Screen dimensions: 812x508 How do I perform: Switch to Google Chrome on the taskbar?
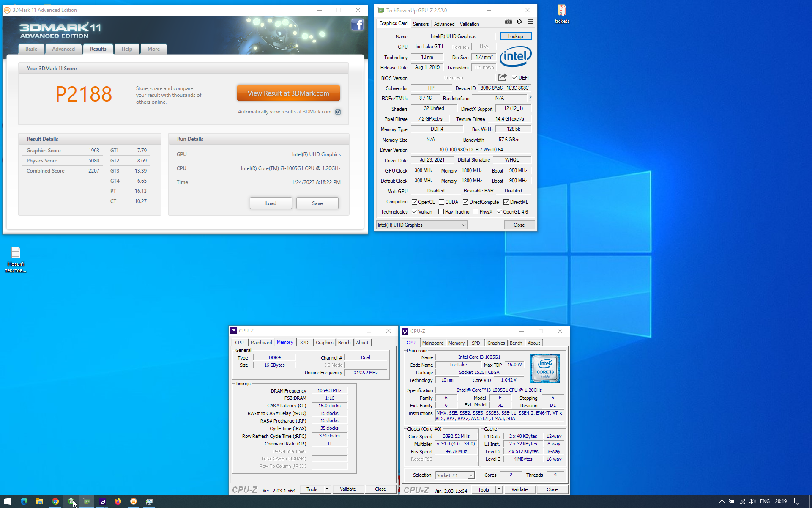tap(55, 501)
